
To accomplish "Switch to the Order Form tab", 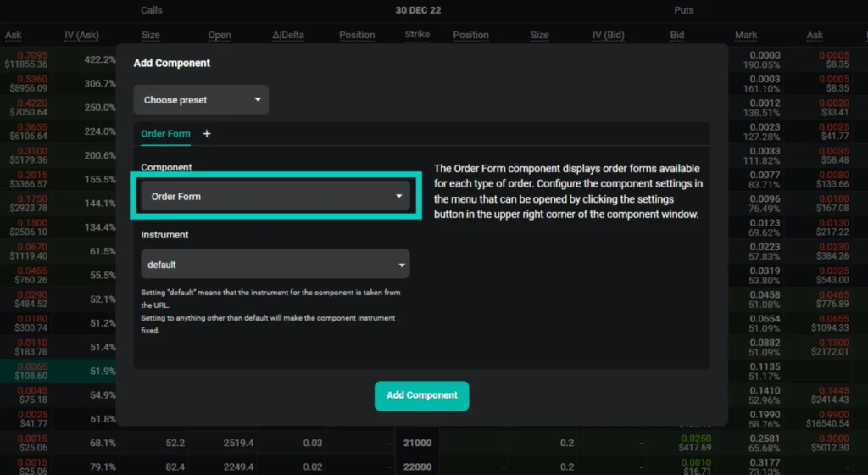I will 165,134.
